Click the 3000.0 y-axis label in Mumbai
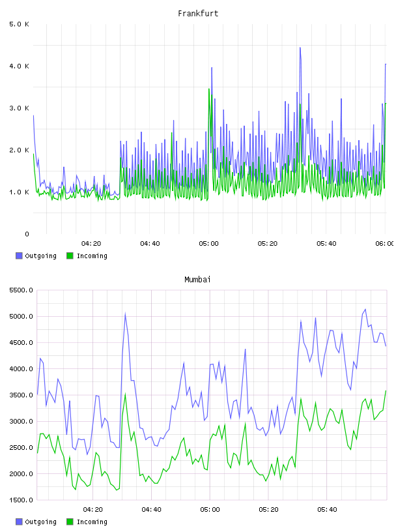The image size is (396, 532). (x=21, y=421)
